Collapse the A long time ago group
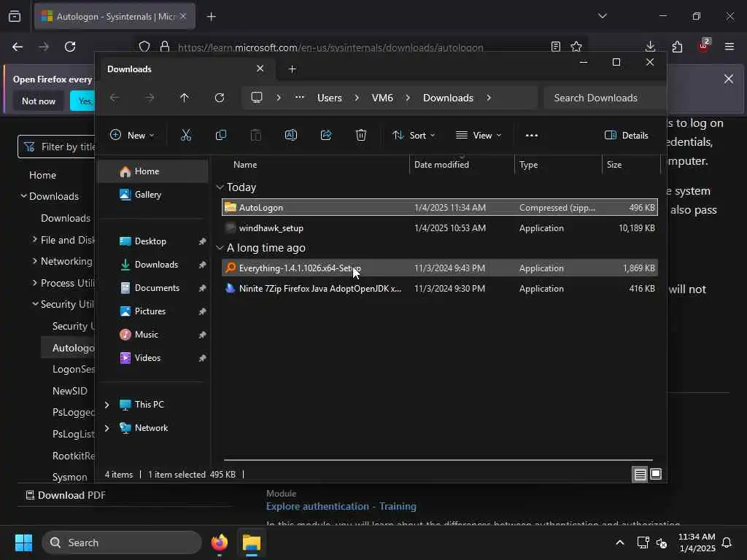747x560 pixels. coord(220,248)
